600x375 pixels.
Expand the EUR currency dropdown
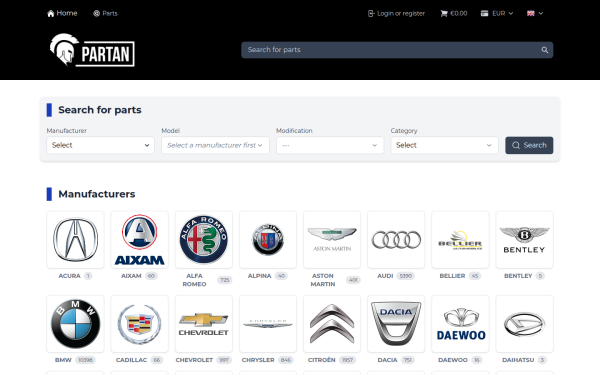click(x=497, y=13)
